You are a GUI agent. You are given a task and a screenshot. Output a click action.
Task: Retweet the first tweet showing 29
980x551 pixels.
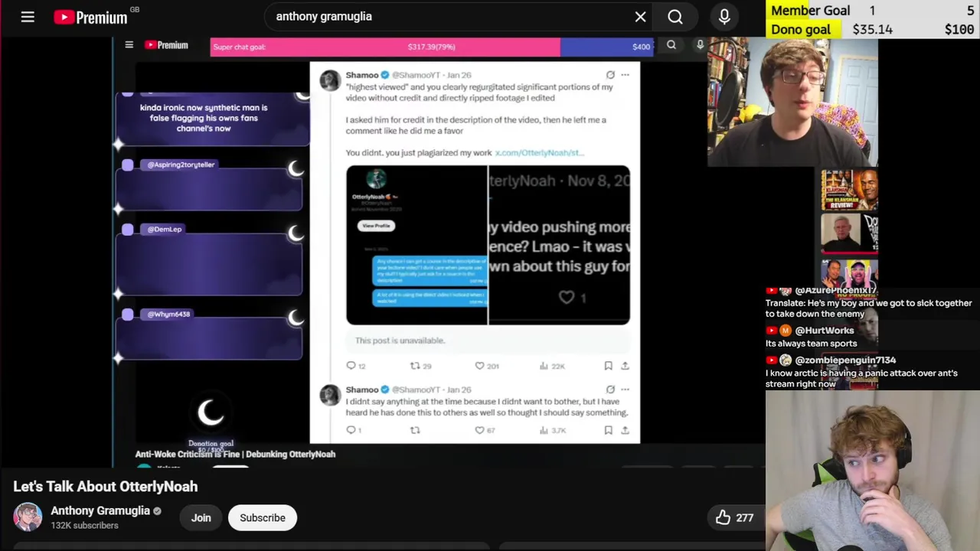420,366
